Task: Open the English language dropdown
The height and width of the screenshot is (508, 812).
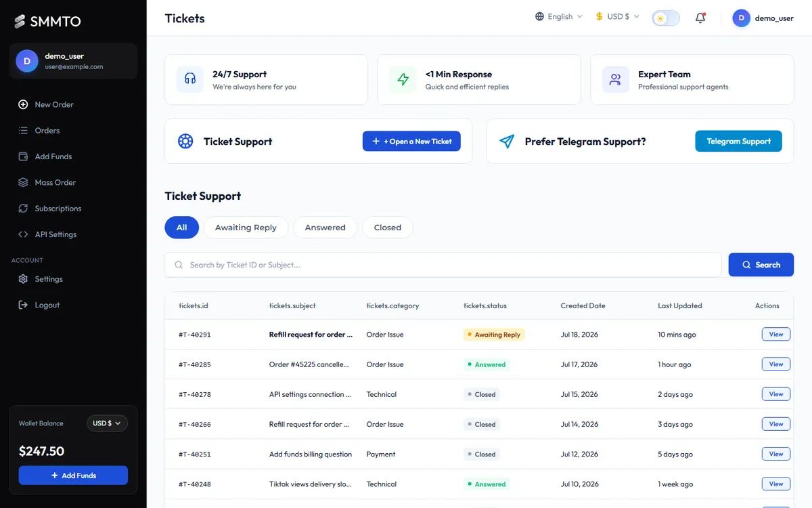Action: coord(559,16)
